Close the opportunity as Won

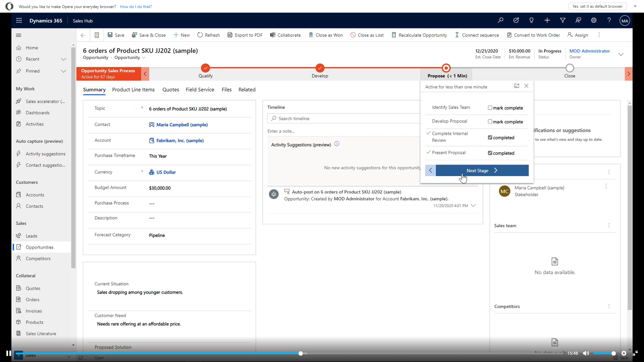325,35
